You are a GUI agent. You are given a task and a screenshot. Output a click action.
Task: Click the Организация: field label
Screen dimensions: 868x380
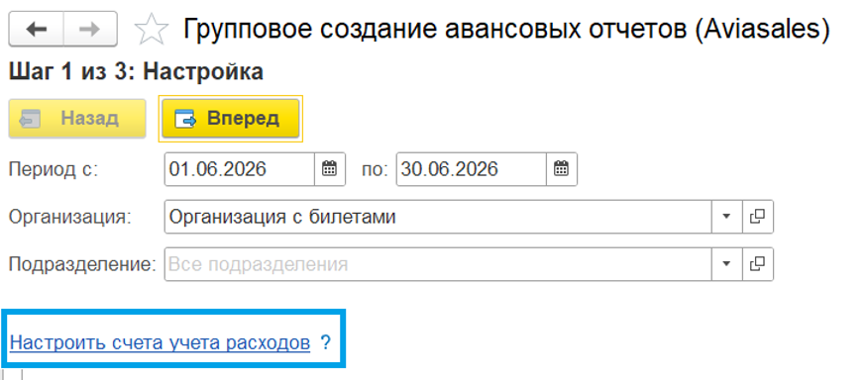70,218
